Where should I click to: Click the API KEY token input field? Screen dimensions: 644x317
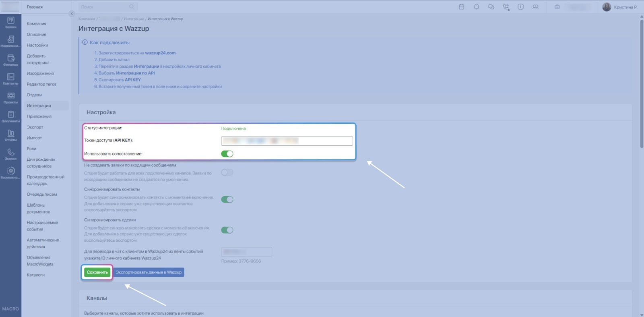pos(287,141)
